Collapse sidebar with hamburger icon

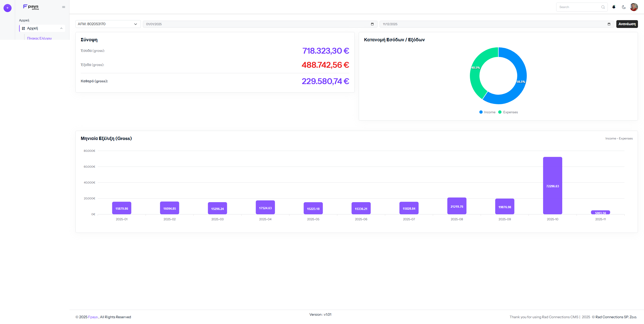(x=64, y=7)
